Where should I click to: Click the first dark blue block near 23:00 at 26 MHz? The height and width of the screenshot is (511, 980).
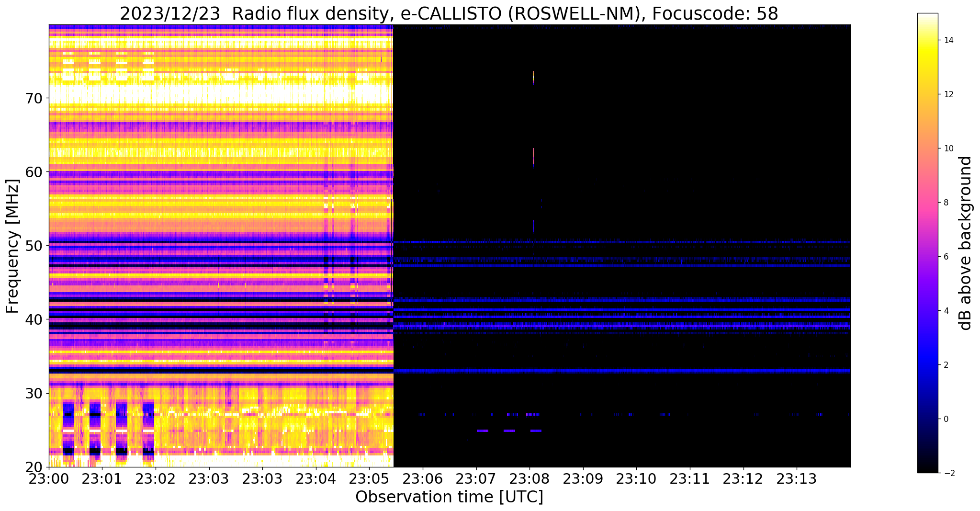point(68,415)
